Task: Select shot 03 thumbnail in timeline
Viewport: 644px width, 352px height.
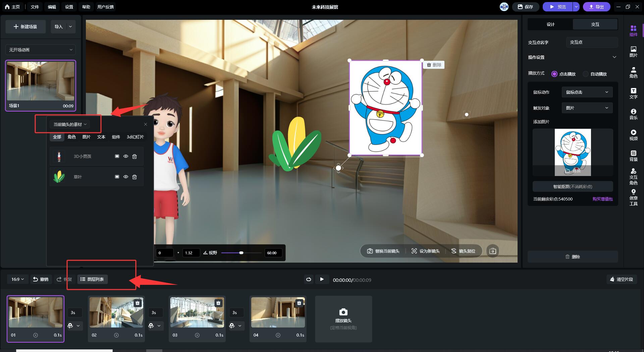Action: tap(197, 312)
